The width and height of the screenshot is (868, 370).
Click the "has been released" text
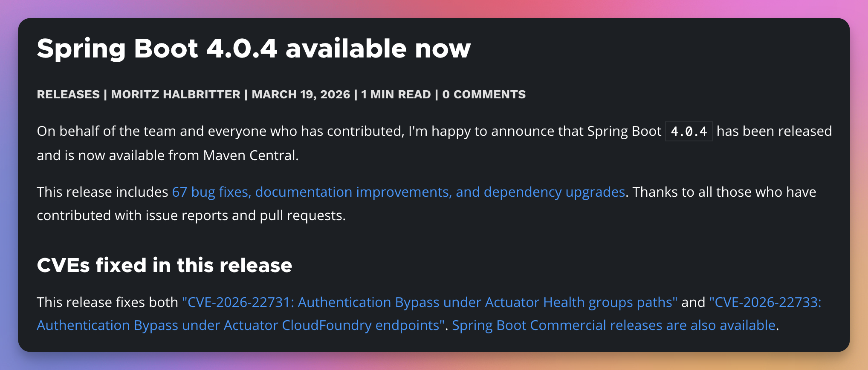pos(774,131)
